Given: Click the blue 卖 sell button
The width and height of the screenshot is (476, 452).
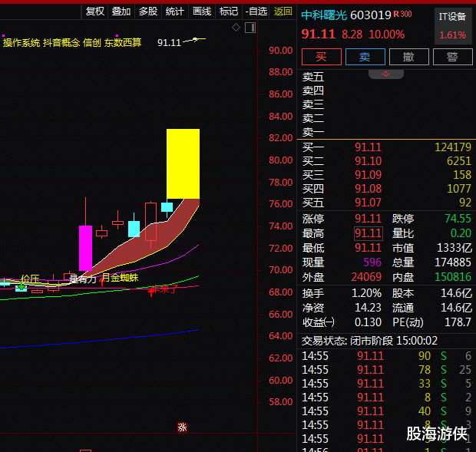Looking at the screenshot, I should 365,58.
